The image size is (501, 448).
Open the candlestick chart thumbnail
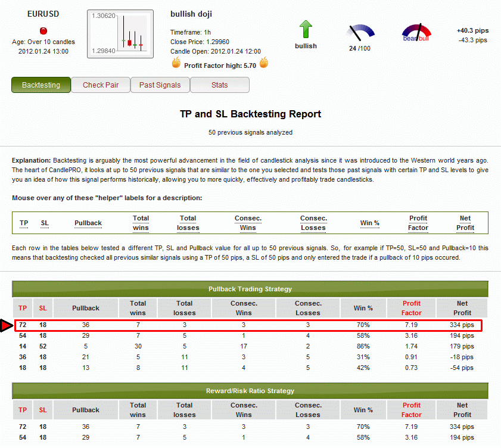tap(120, 34)
